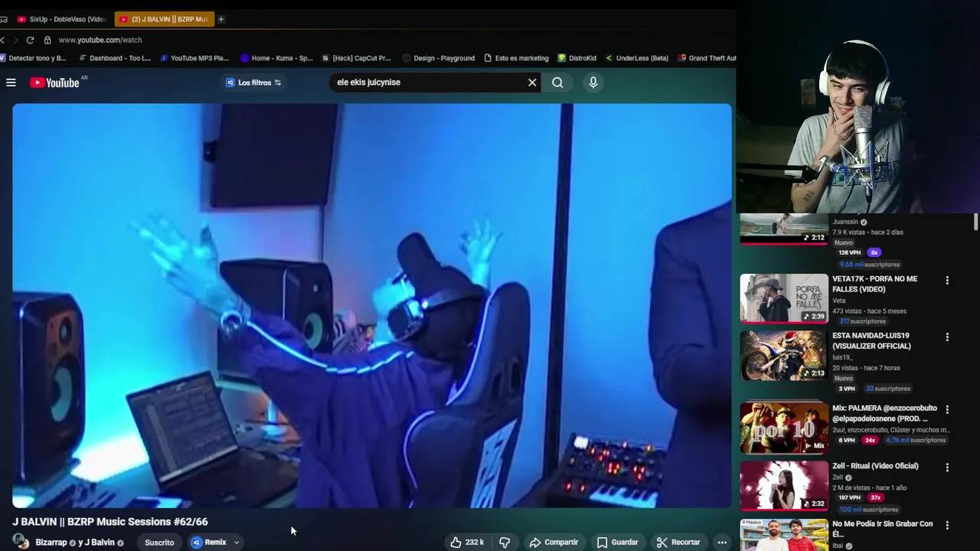Clear the search box with X

(532, 83)
